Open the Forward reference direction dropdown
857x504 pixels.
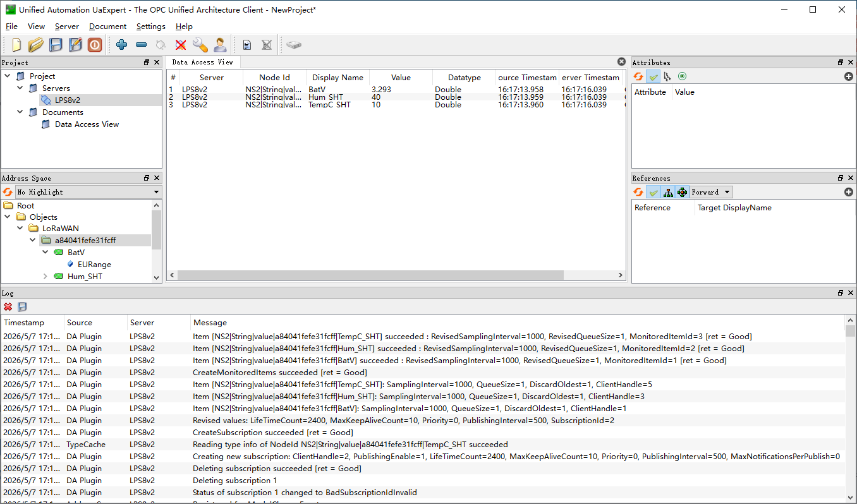[x=710, y=192]
